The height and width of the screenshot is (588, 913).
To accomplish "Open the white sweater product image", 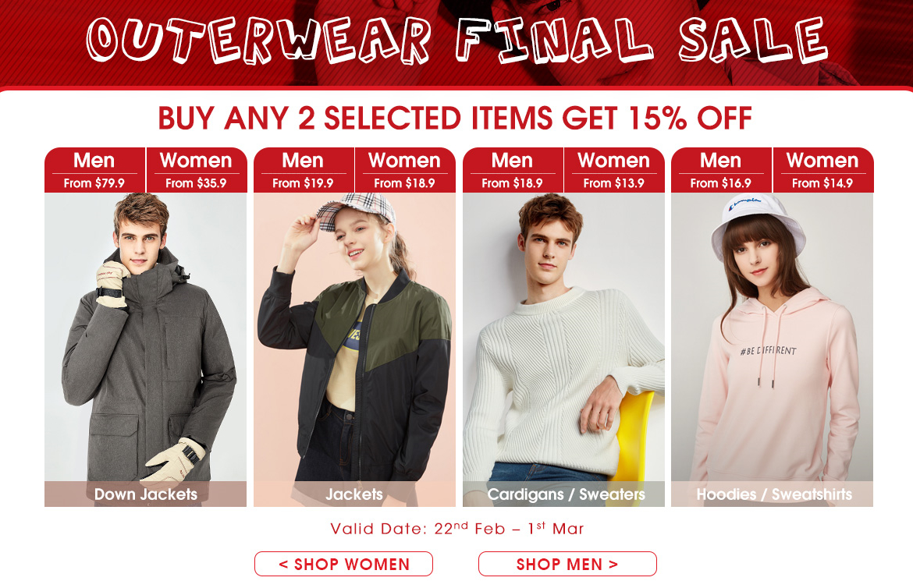I will point(563,338).
